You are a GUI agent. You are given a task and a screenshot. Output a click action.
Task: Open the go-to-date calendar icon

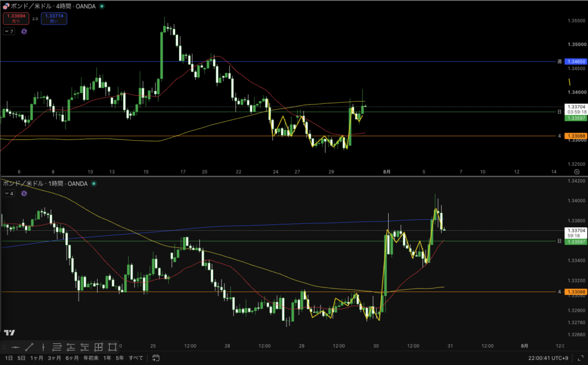tap(156, 358)
